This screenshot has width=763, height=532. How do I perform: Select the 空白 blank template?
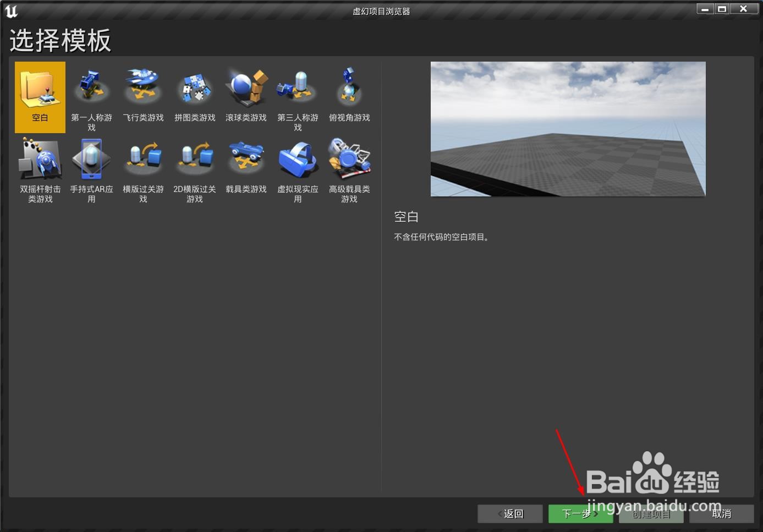point(40,97)
